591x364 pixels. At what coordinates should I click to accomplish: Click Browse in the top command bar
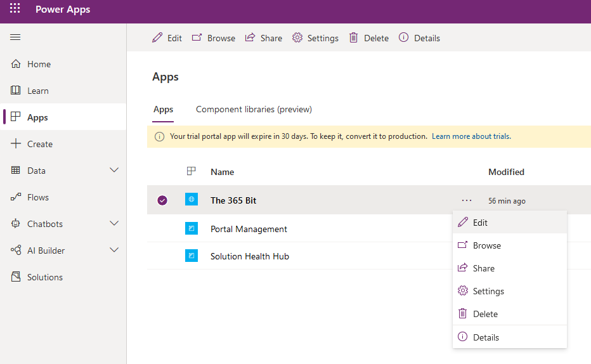[x=213, y=38]
